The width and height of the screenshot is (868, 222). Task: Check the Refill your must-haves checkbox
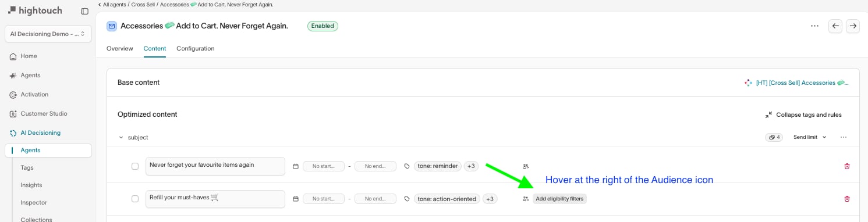[135, 199]
